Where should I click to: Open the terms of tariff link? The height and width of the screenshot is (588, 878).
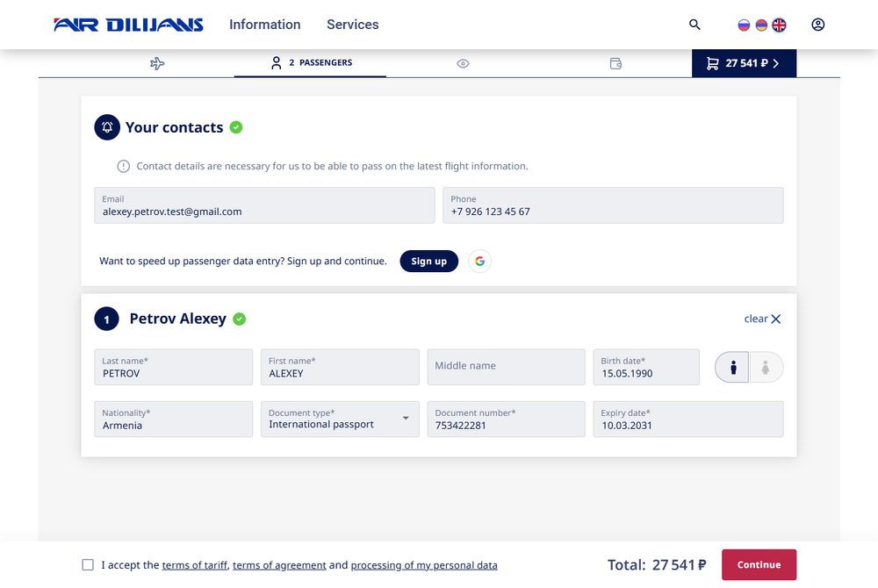point(194,565)
